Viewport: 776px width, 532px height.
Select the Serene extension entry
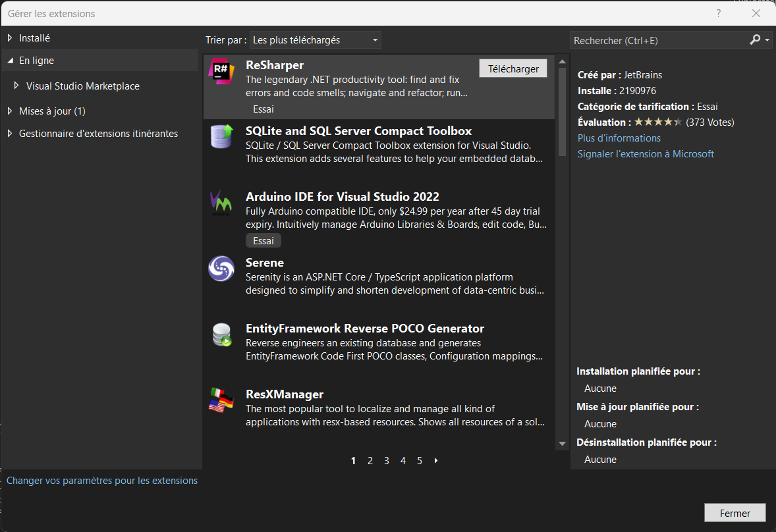click(379, 284)
